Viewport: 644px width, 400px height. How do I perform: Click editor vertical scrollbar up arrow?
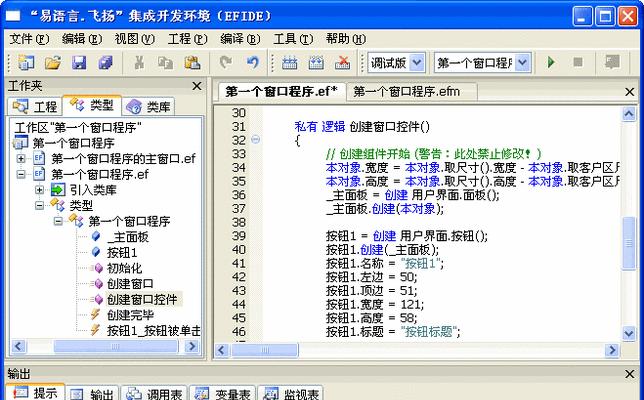pos(629,113)
